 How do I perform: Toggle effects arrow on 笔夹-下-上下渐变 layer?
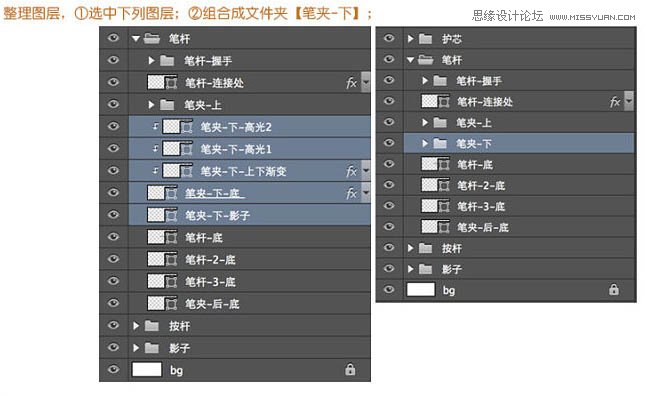365,170
